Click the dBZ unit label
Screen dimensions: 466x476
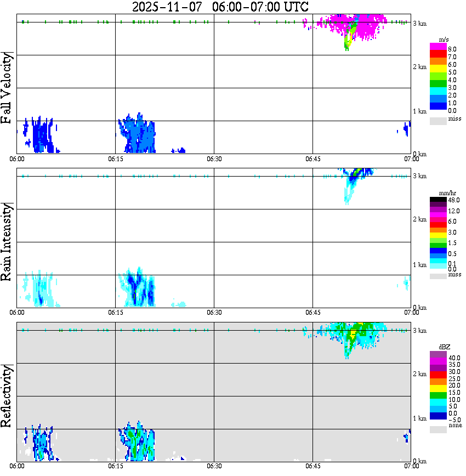point(445,347)
